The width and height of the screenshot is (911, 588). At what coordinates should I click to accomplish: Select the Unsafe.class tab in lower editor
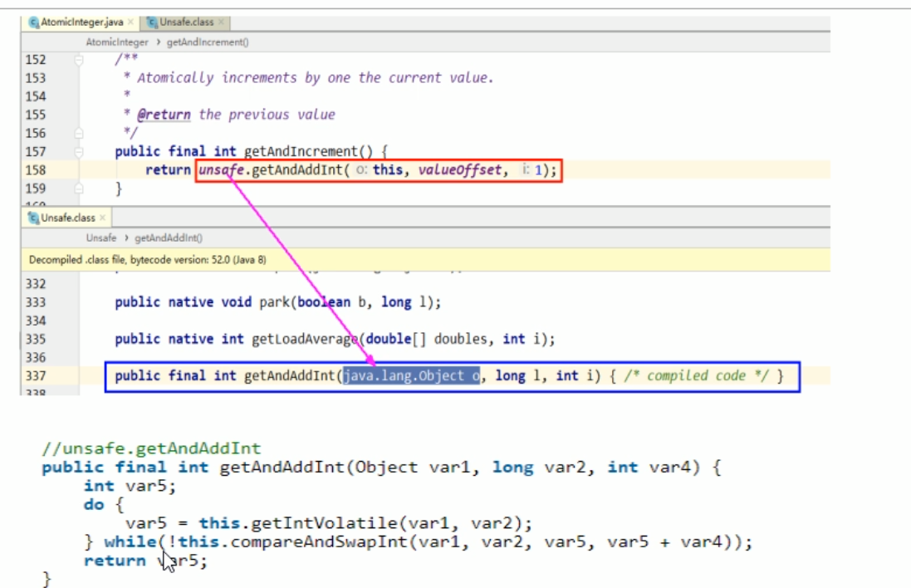tap(67, 218)
